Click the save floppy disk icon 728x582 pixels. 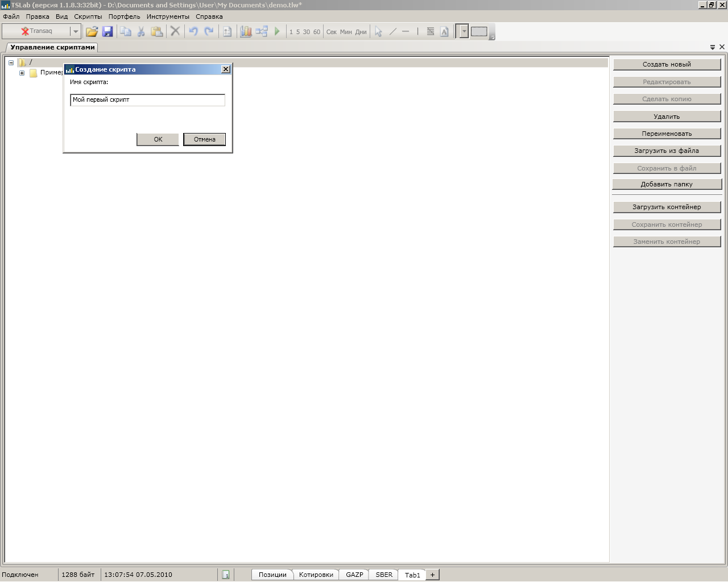tap(107, 31)
